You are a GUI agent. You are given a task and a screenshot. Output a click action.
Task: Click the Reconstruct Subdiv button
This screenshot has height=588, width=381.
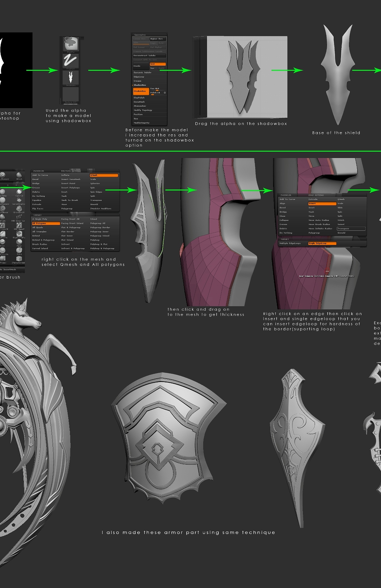pyautogui.click(x=149, y=56)
